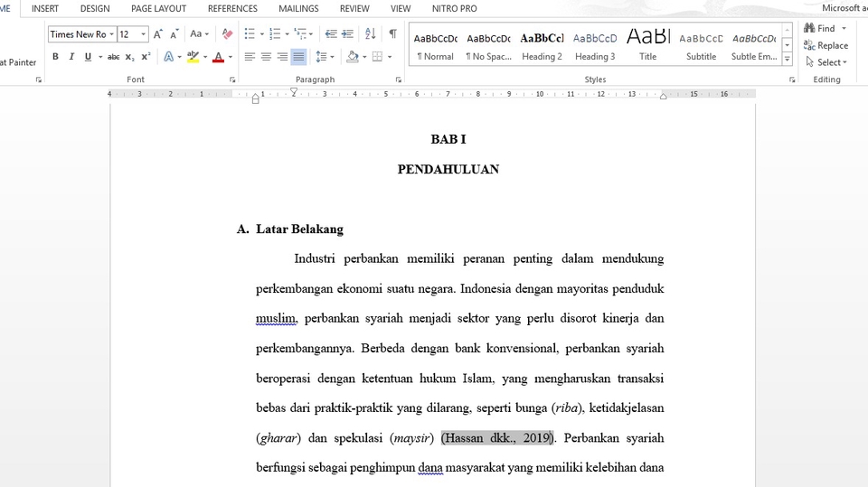Apply the Normal style

pos(435,45)
